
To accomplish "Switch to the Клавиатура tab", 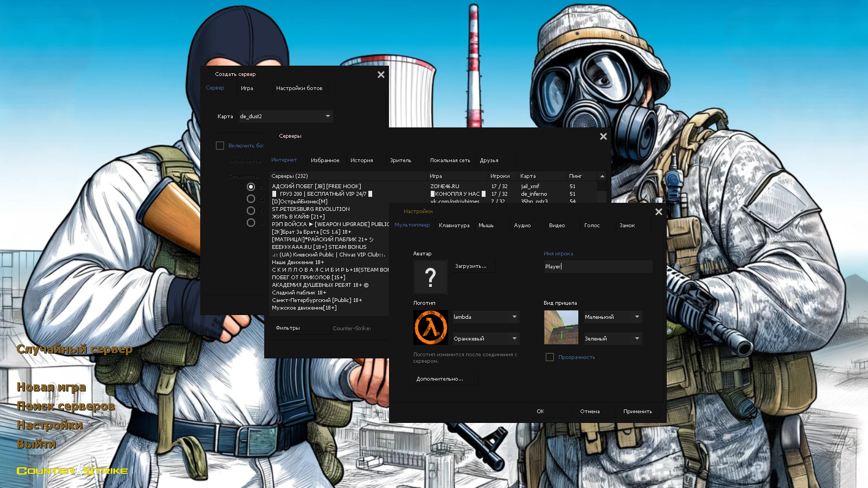I will coord(454,226).
